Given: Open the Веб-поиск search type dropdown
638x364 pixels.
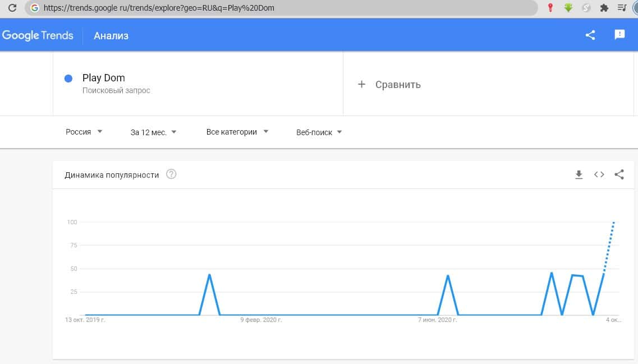Looking at the screenshot, I should (x=319, y=132).
